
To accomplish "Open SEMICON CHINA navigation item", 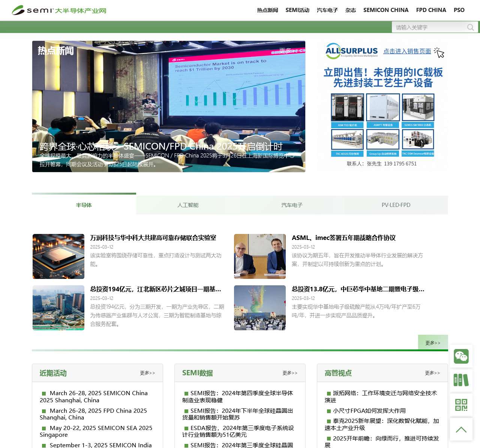I will point(386,10).
